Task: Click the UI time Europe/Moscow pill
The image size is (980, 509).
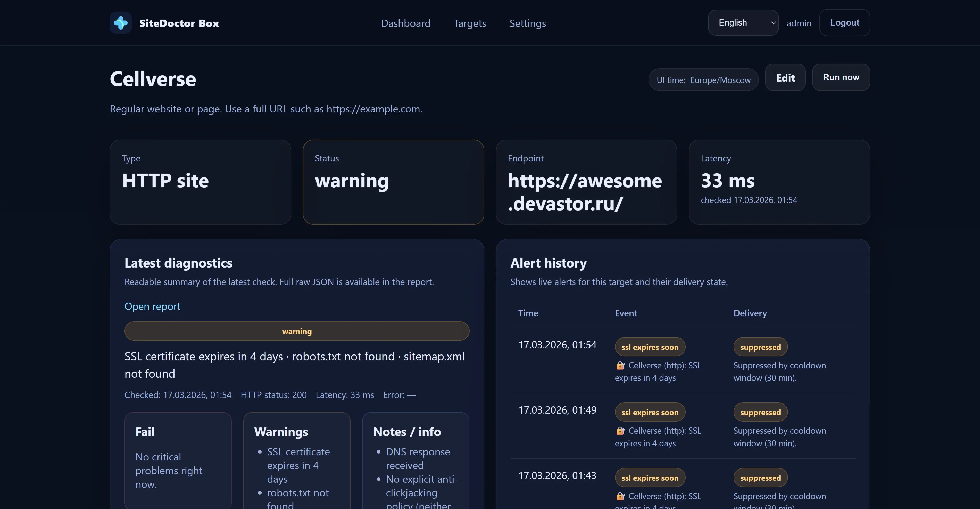Action: (703, 80)
